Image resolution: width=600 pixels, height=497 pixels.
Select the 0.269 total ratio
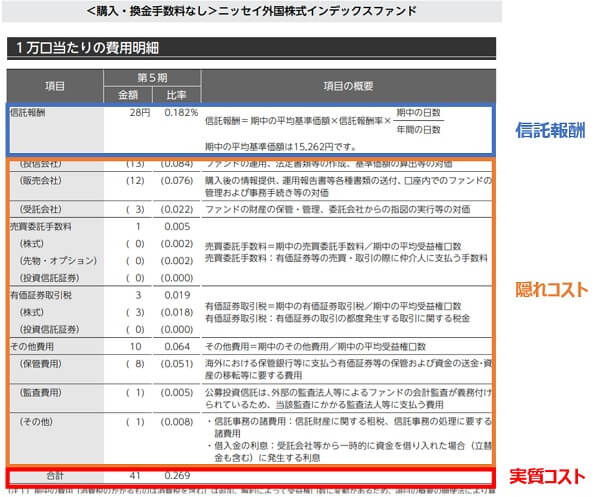pos(177,476)
